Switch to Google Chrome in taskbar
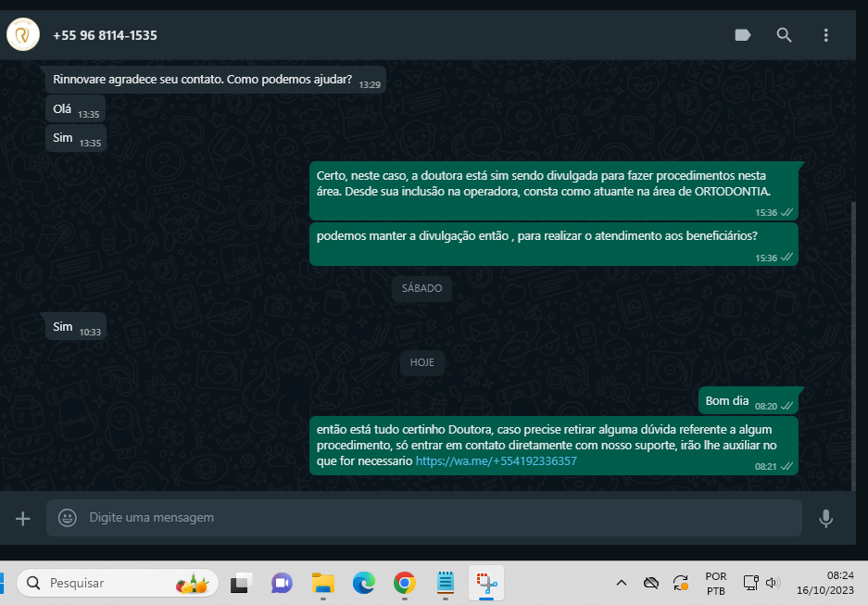 pos(405,583)
